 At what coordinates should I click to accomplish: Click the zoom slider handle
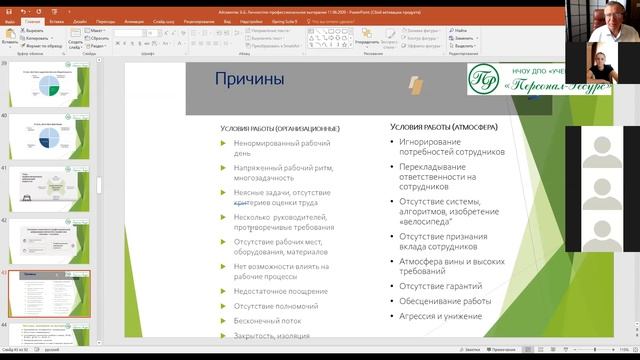[595, 350]
